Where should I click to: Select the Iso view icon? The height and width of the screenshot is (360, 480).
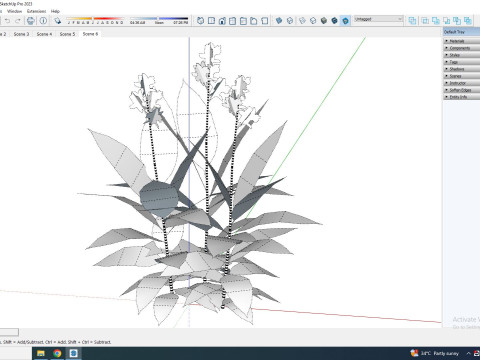[x=200, y=21]
